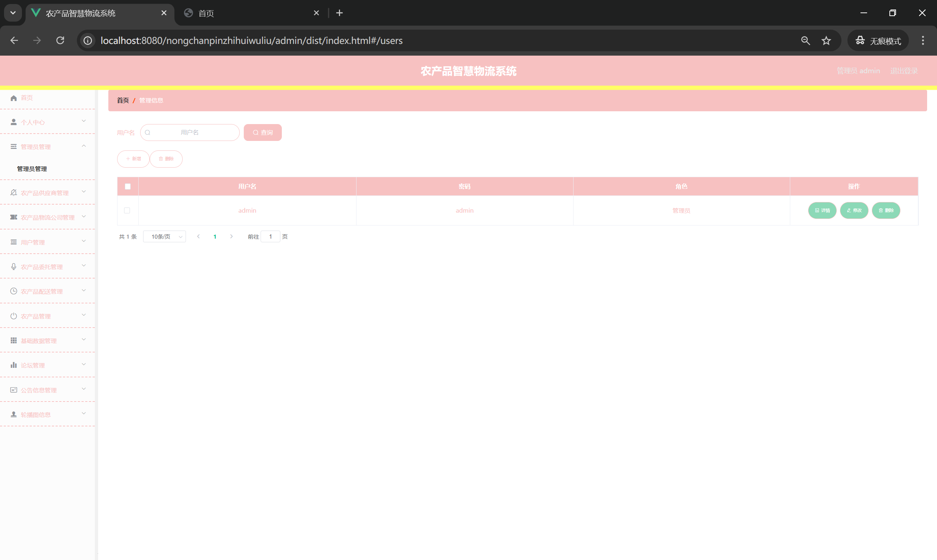This screenshot has width=937, height=560.
Task: Click the browser reload icon
Action: (60, 40)
